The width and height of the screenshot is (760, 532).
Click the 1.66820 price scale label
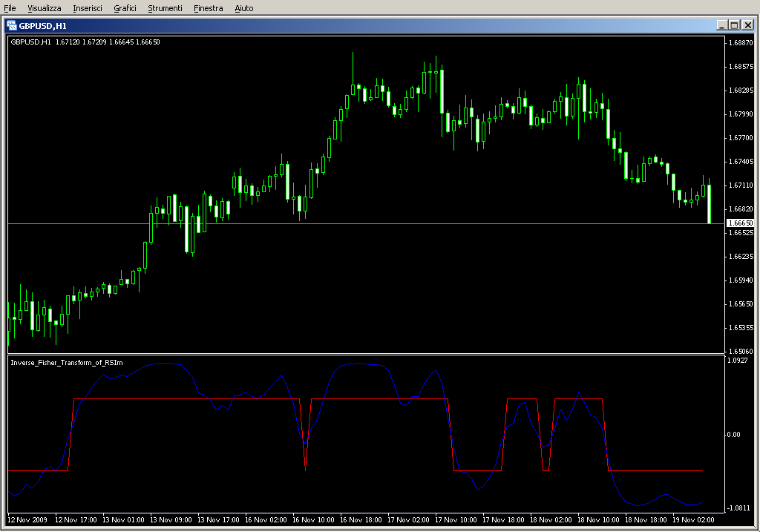pyautogui.click(x=741, y=209)
